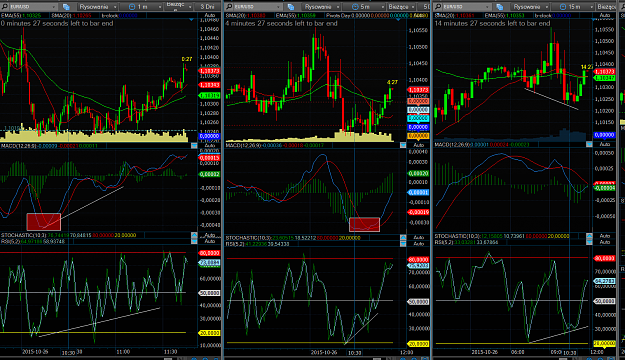Viewport: 625px width, 360px height.
Task: Click the red 0,00015 MACD tag in the 1 m chart
Action: (x=209, y=158)
